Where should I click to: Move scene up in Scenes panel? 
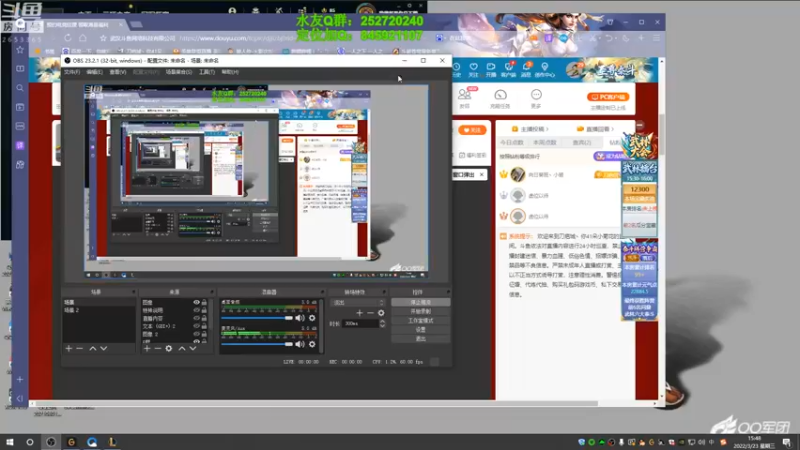pyautogui.click(x=93, y=348)
